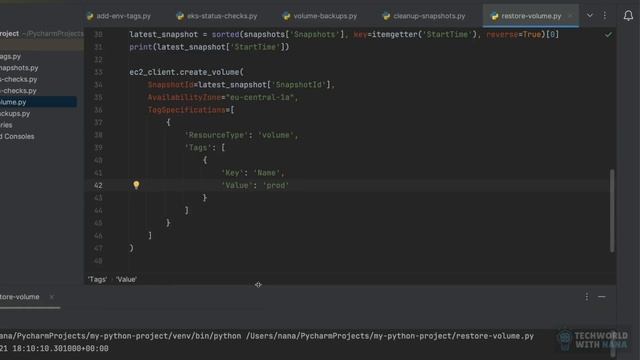The height and width of the screenshot is (360, 640).
Task: Click the create_volume call on line 33
Action: [209, 72]
